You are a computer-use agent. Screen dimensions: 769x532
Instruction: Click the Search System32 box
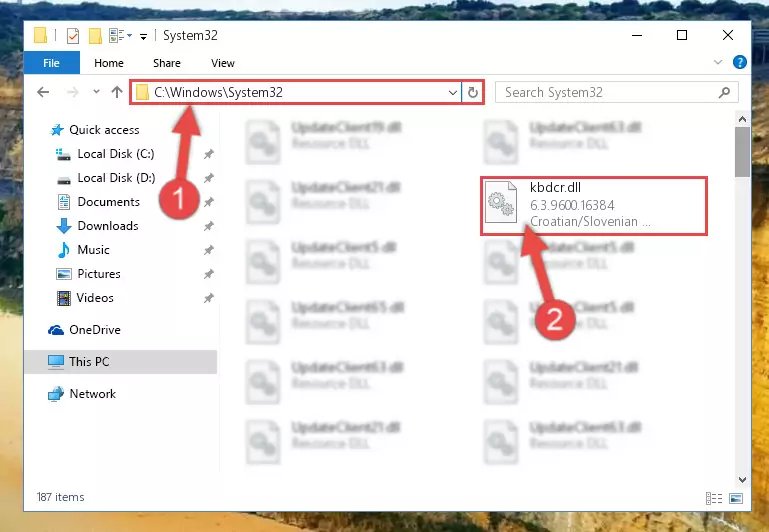pos(616,92)
